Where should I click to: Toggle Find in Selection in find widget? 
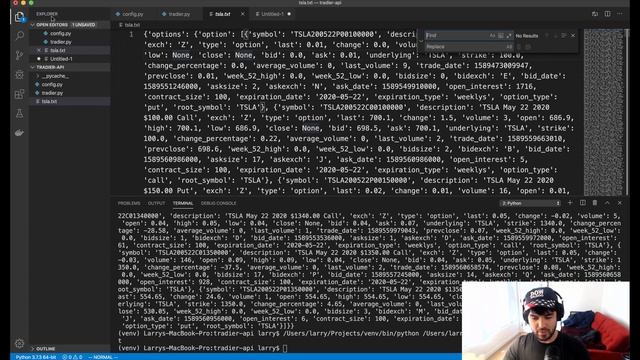[x=564, y=36]
